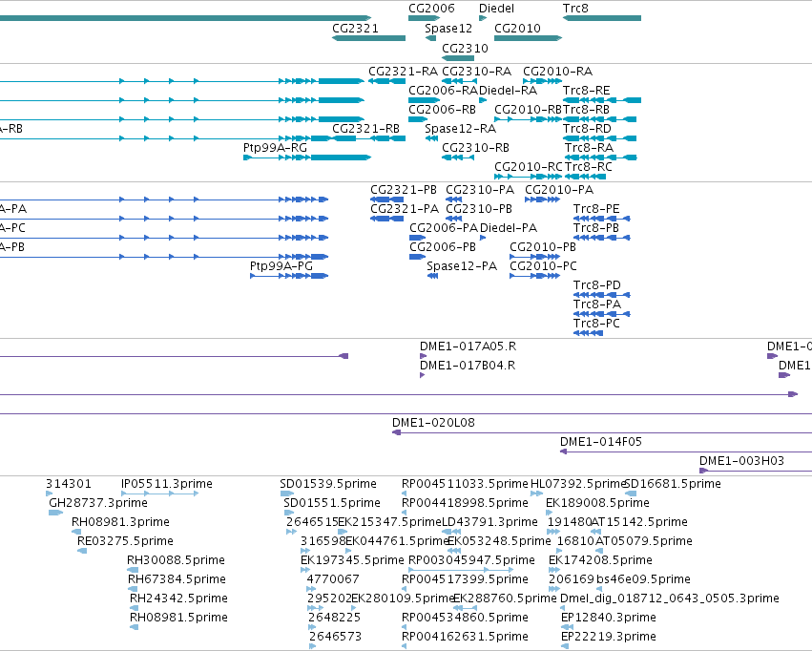812x651 pixels.
Task: Select protein Trc8-PE
Action: 602,219
